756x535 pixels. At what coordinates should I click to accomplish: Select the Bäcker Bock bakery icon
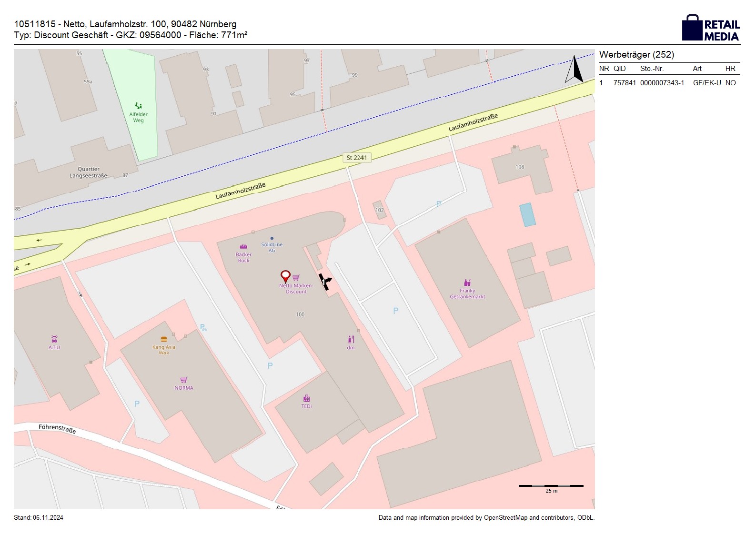pyautogui.click(x=243, y=247)
